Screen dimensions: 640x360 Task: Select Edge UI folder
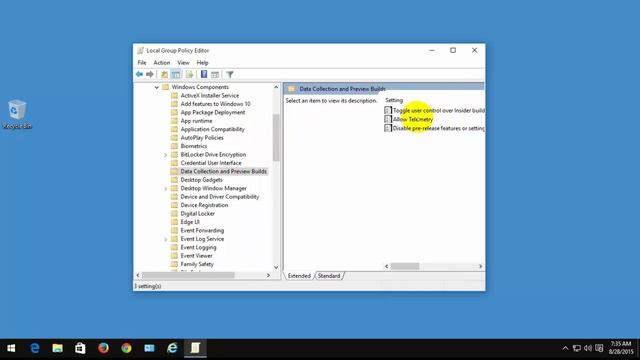click(x=190, y=222)
